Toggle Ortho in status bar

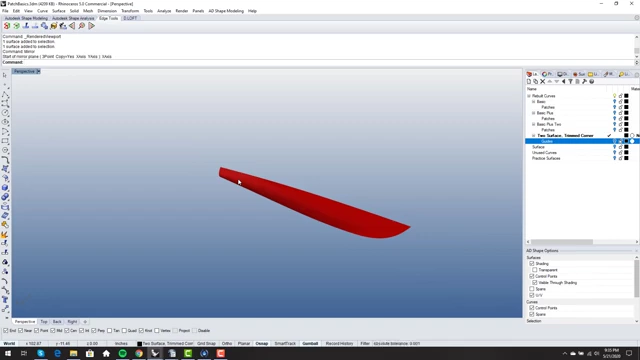point(227,344)
